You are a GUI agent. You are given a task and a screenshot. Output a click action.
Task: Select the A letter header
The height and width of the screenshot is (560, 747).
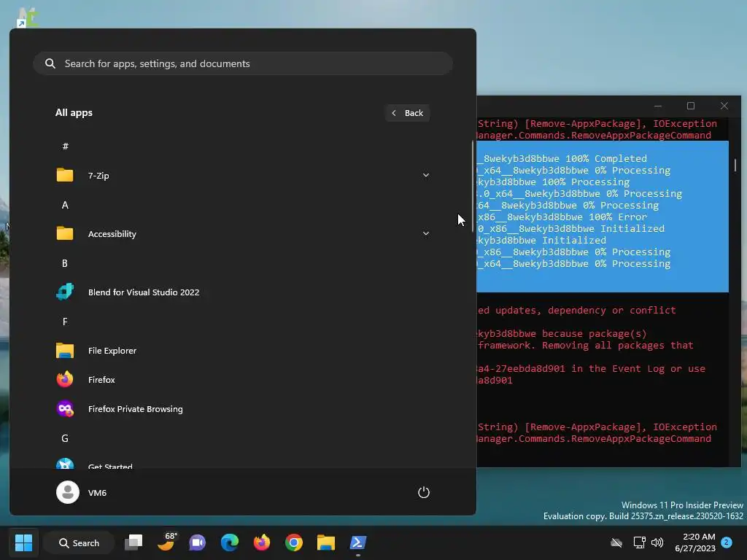coord(65,205)
